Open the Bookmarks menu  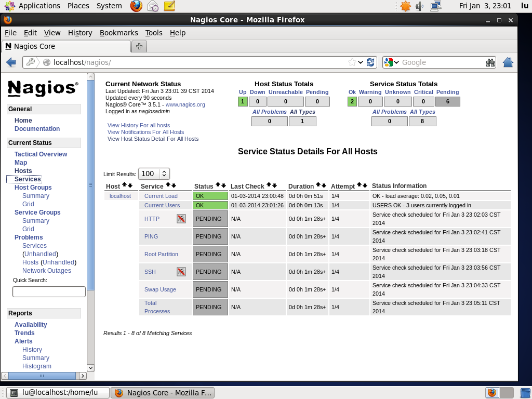(119, 33)
